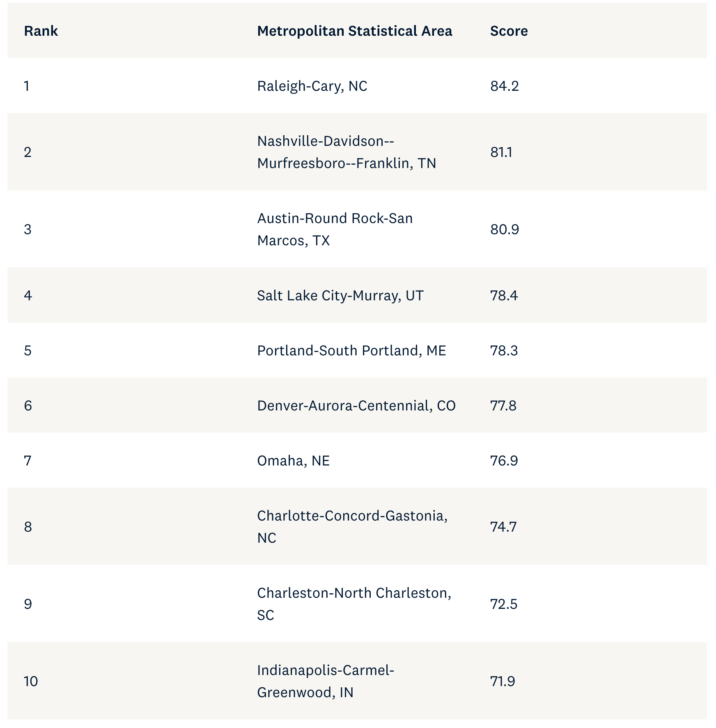The width and height of the screenshot is (716, 728).
Task: Click the score value 81.1
Action: 501,152
